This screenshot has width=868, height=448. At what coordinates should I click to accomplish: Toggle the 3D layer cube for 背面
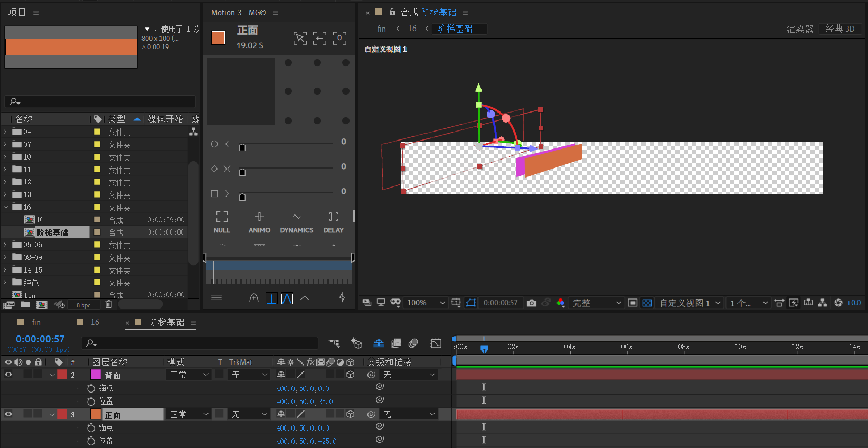pos(350,375)
